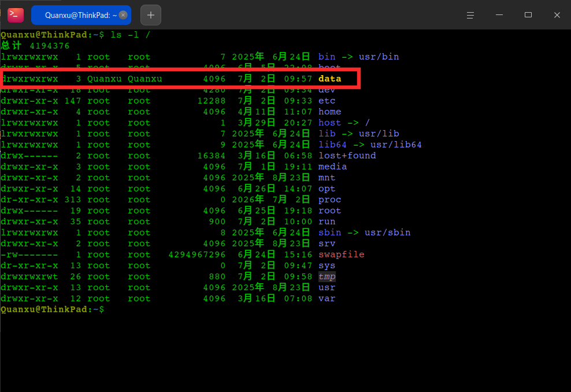Click the "sbin" symlink name

(x=330, y=232)
